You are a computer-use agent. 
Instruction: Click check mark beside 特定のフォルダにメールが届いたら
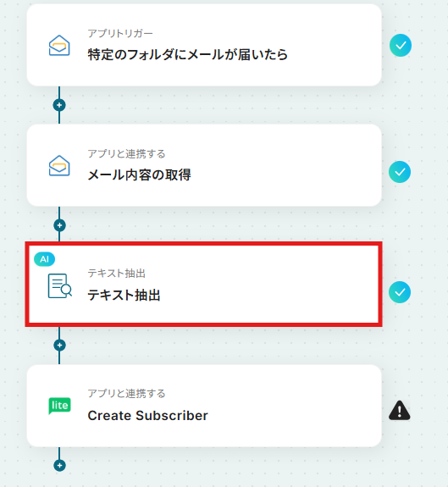pos(401,46)
